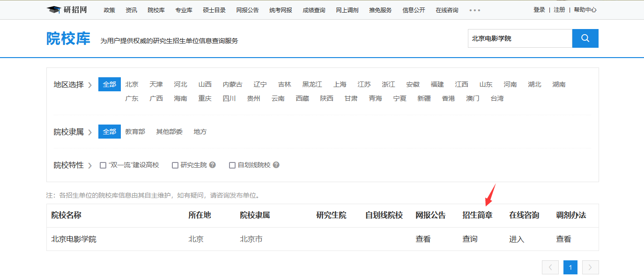Click 进入 under 在线咨询 column
644x280 pixels.
point(517,239)
